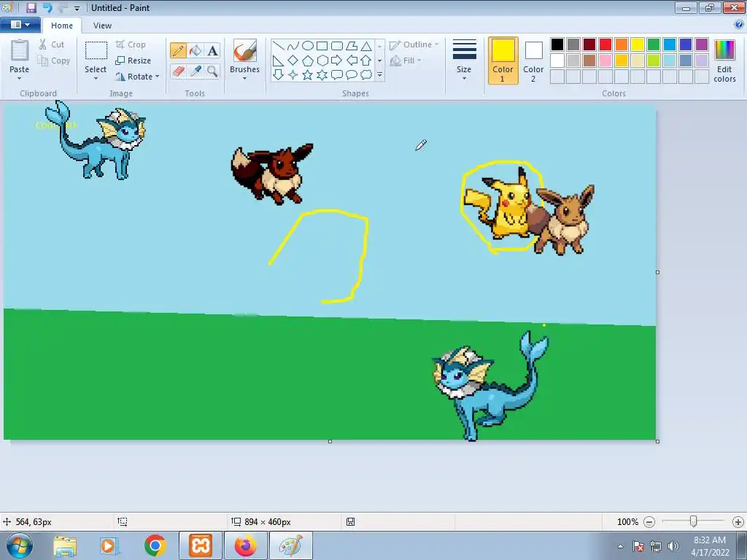Choose the Hexagon shape
This screenshot has height=560, width=747.
322,61
